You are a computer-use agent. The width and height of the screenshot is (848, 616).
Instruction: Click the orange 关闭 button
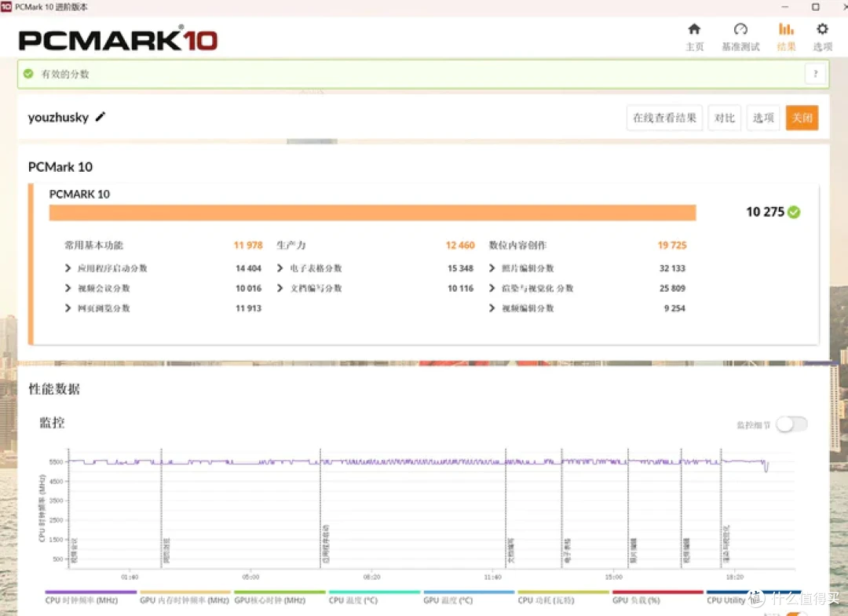(x=802, y=118)
